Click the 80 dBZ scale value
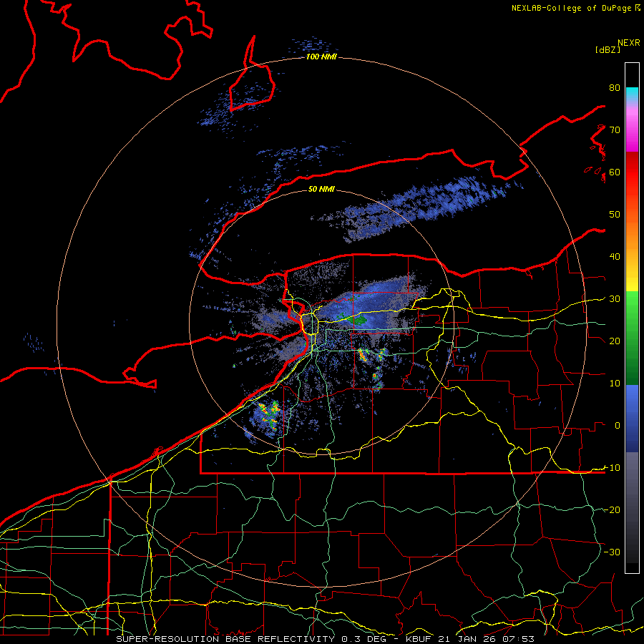Viewport: 644px width, 644px height. click(615, 87)
